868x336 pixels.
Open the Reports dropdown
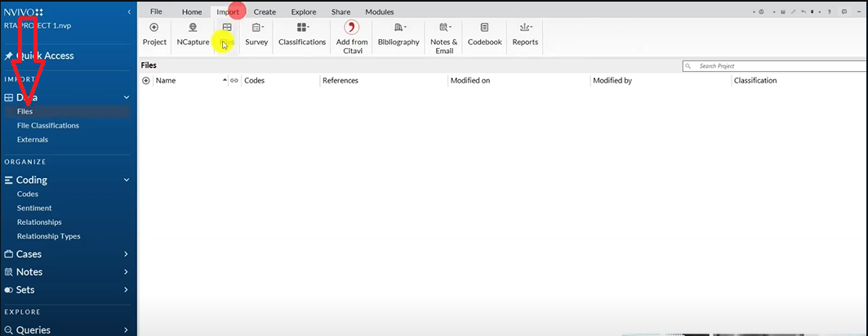pyautogui.click(x=525, y=29)
